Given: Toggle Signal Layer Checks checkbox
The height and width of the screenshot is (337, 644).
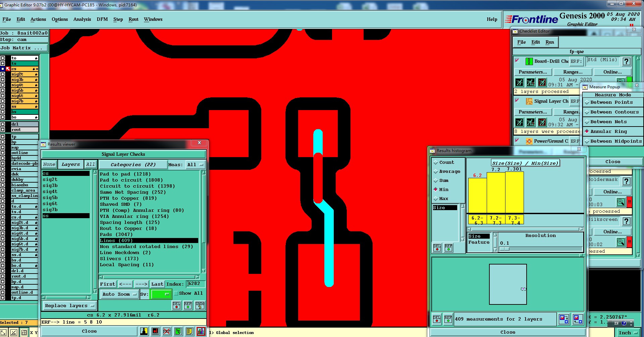Looking at the screenshot, I should click(517, 100).
